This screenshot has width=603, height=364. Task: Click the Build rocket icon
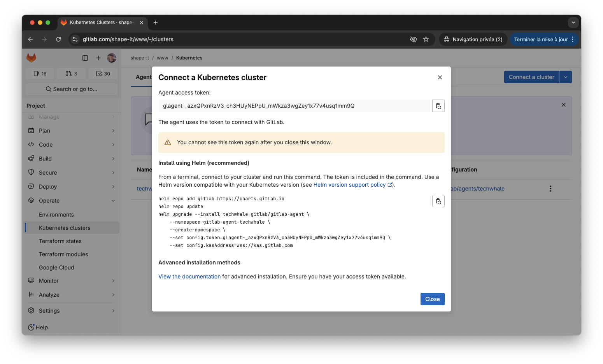[31, 158]
